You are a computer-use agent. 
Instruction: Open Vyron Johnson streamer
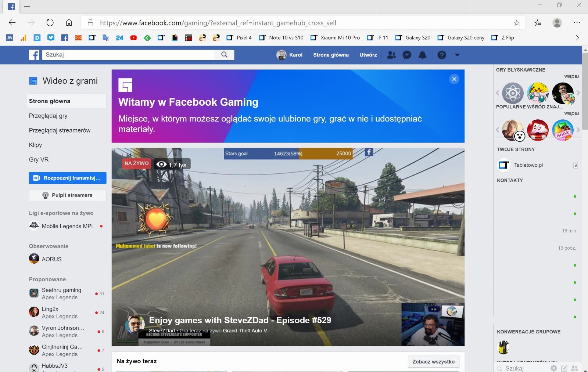tap(67, 331)
